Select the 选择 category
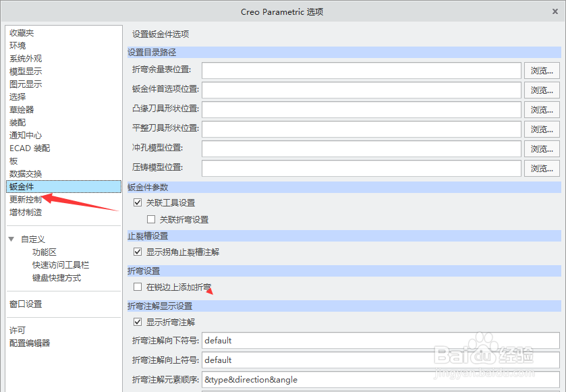566x392 pixels. tap(18, 96)
